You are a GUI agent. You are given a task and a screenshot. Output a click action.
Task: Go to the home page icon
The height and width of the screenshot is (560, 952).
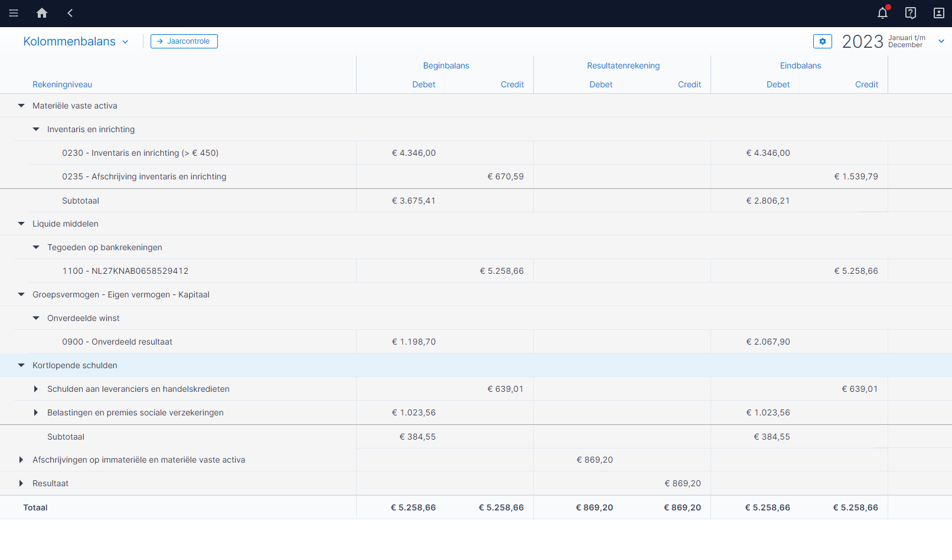tap(42, 13)
